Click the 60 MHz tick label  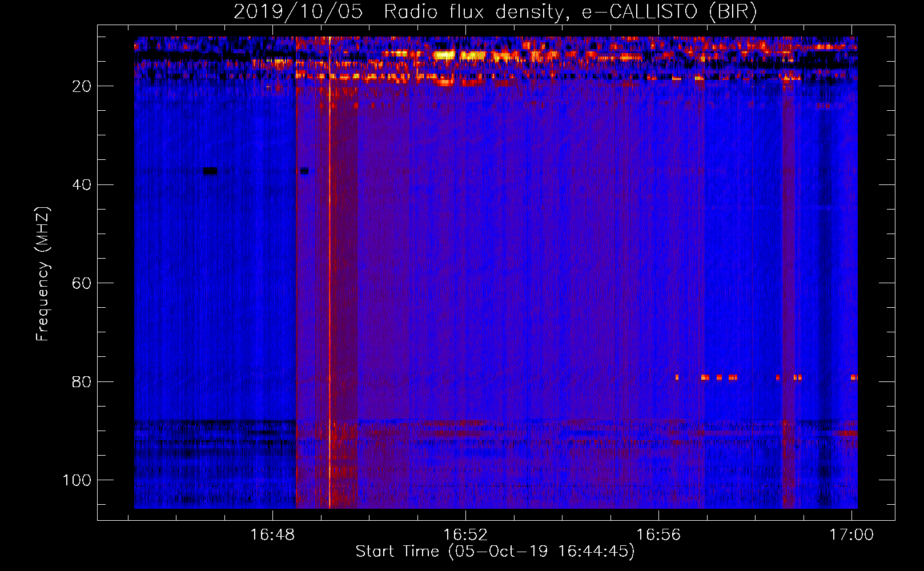pos(82,283)
